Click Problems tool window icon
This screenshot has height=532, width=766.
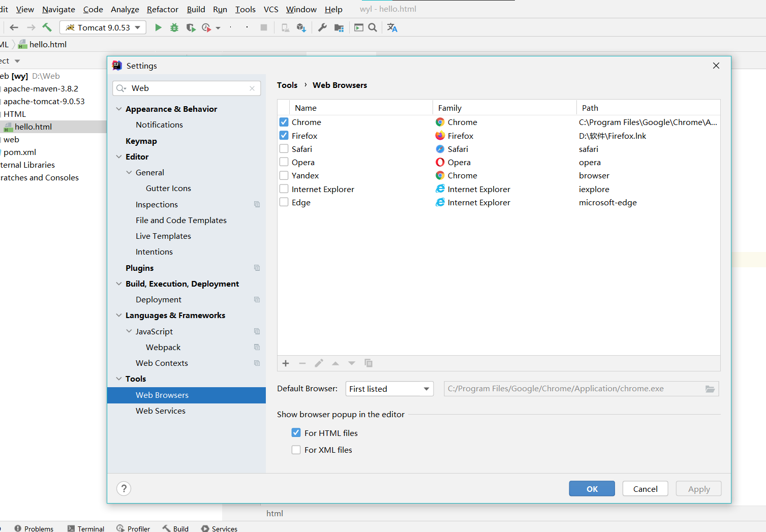[18, 528]
